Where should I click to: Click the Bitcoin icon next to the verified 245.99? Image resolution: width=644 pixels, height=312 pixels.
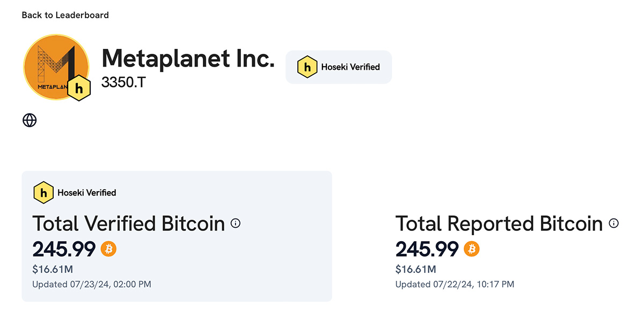click(108, 249)
